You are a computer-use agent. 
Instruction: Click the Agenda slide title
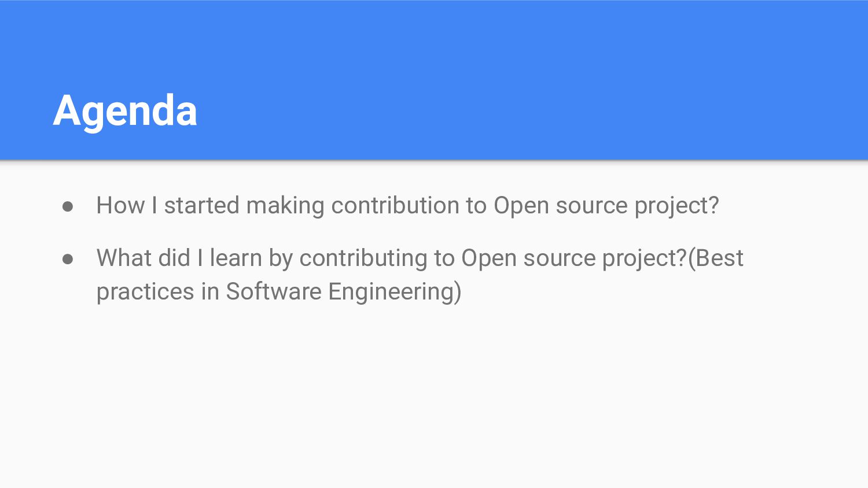(125, 110)
